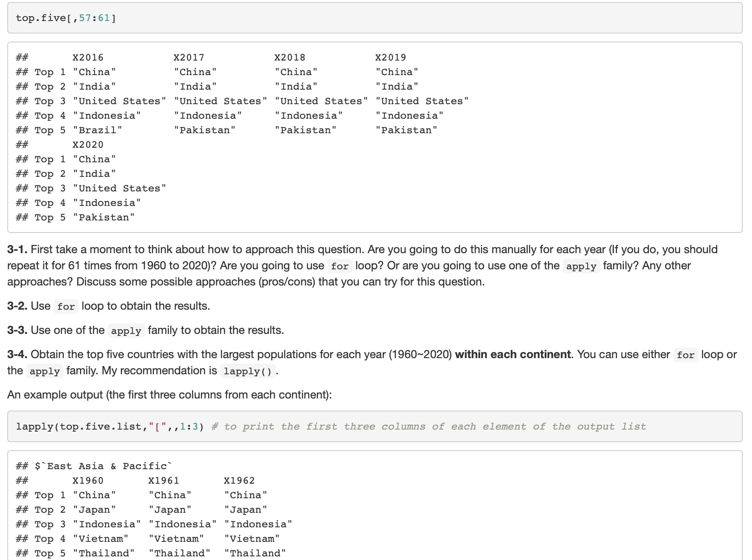Select the highlighted 57:61 range in code
Screen dimensions: 752x560
(x=95, y=17)
